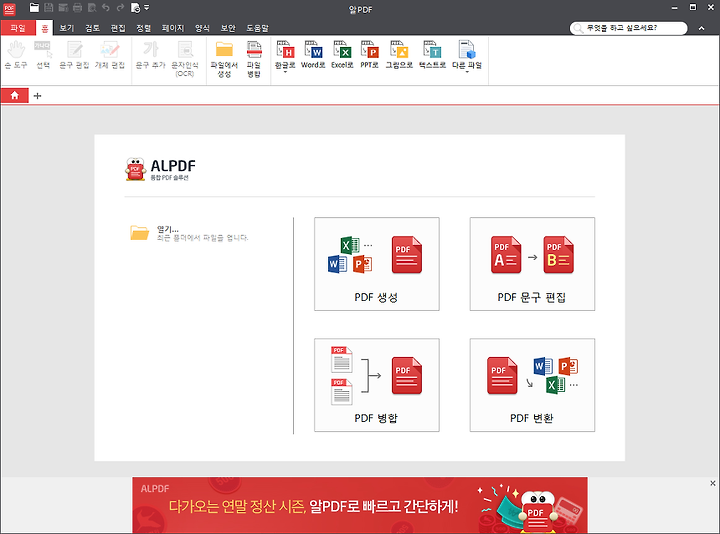720x534 pixels.
Task: Convert the PDF to Word
Action: click(313, 55)
